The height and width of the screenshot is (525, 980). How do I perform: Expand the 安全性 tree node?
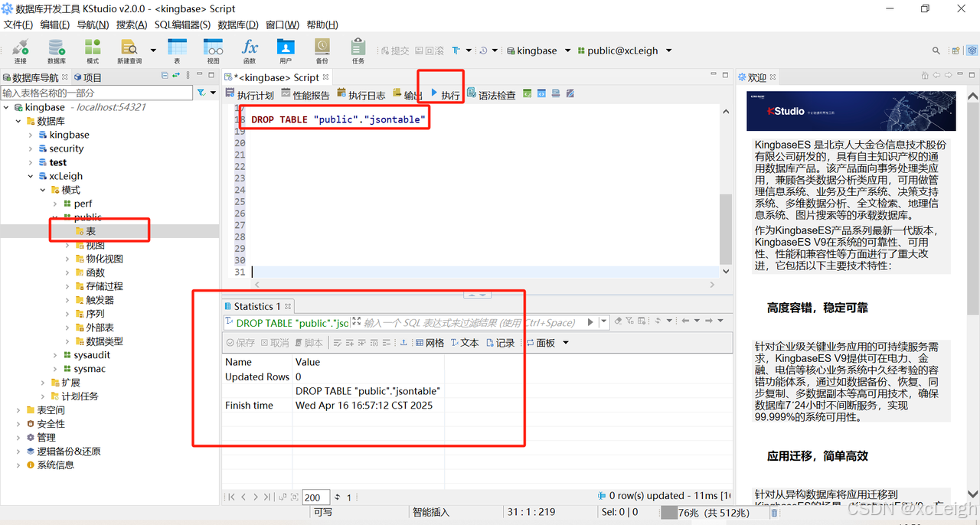(18, 424)
